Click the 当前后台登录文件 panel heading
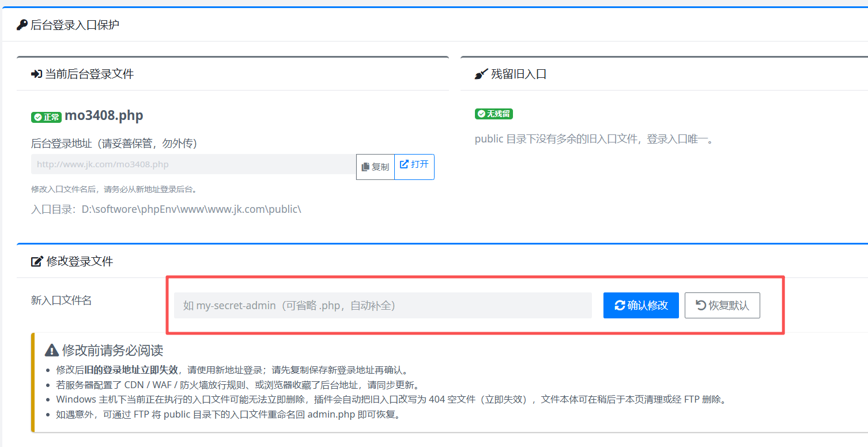The width and height of the screenshot is (868, 447). [89, 74]
